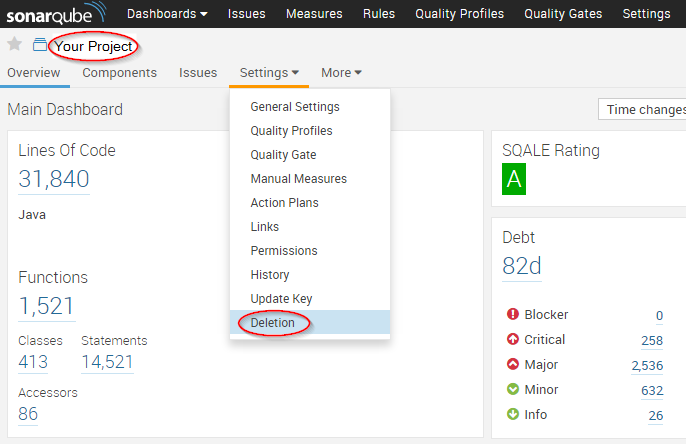Open Quality Profiles in the top bar
Viewport: 686px width, 444px height.
point(459,14)
